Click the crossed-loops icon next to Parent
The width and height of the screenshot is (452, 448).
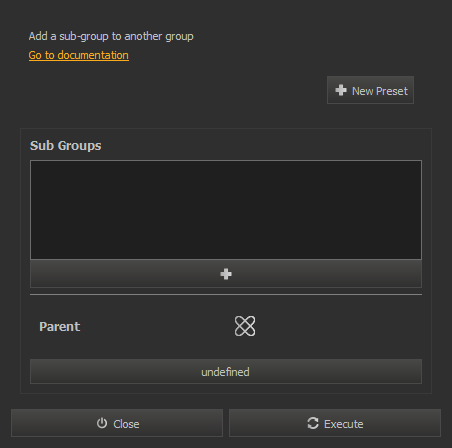245,326
